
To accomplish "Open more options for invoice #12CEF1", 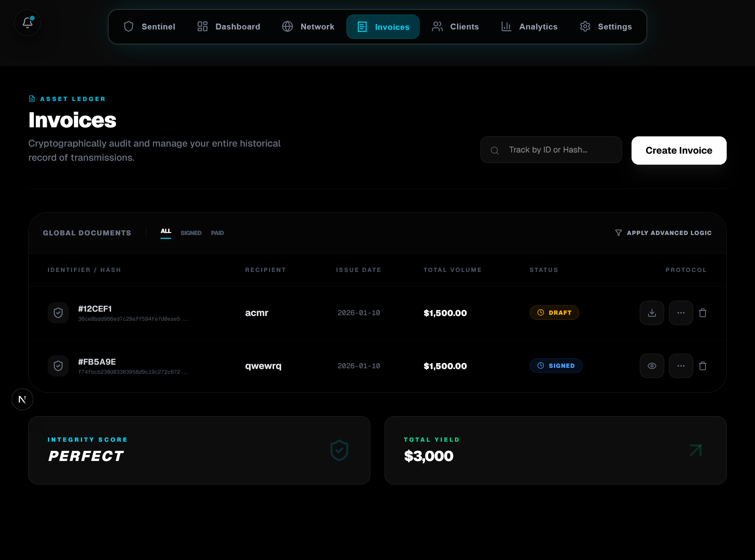I will [x=681, y=313].
